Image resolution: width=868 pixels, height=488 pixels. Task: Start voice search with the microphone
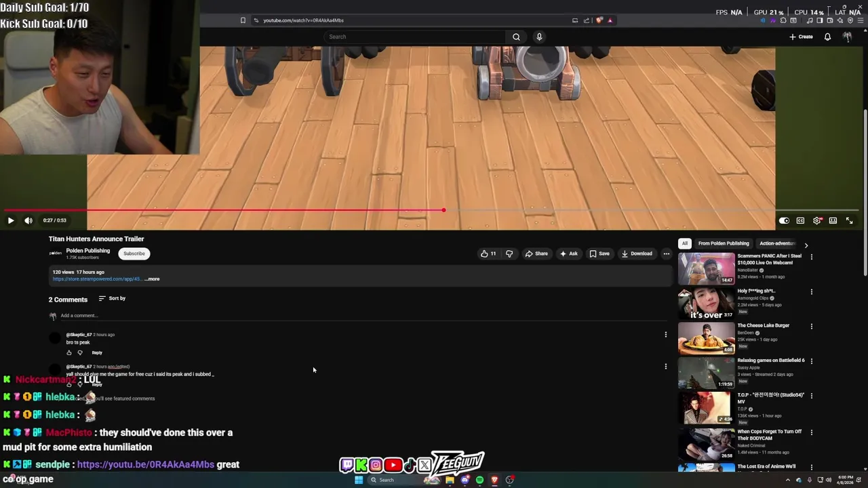tap(539, 37)
